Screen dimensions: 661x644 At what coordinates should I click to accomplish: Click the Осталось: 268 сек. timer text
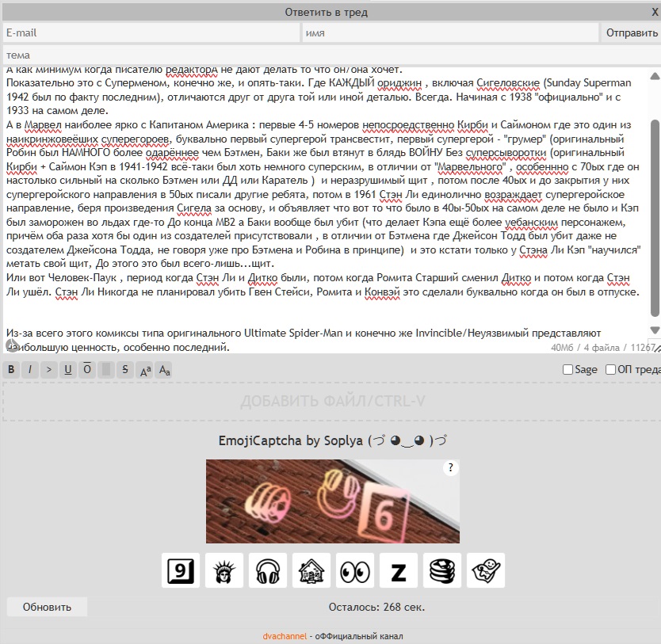376,607
